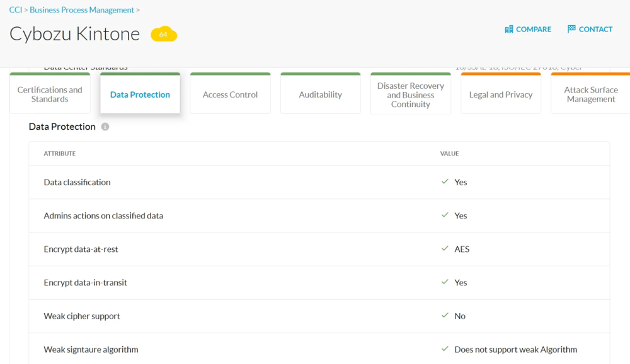This screenshot has width=630, height=364.
Task: Open the Auditability tab
Action: click(x=320, y=94)
